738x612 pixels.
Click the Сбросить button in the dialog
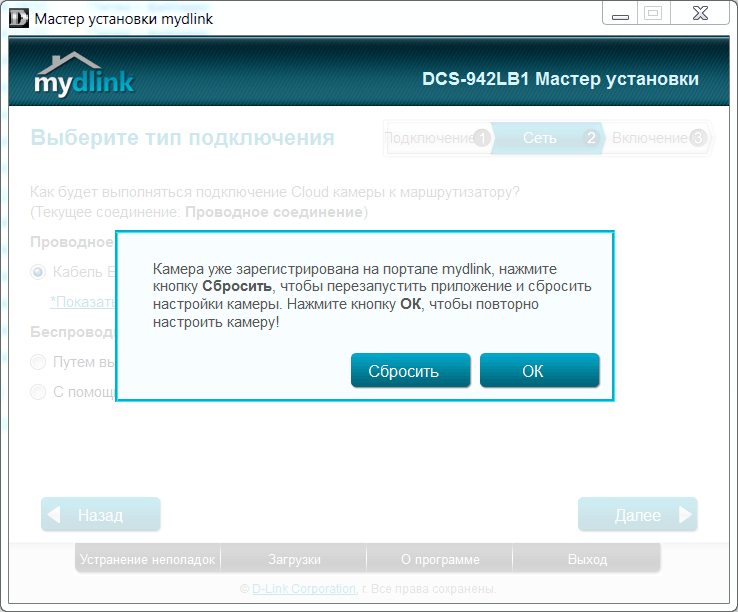point(410,370)
